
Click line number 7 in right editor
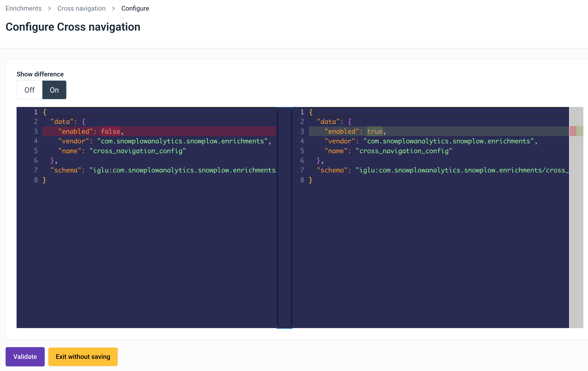pos(302,170)
